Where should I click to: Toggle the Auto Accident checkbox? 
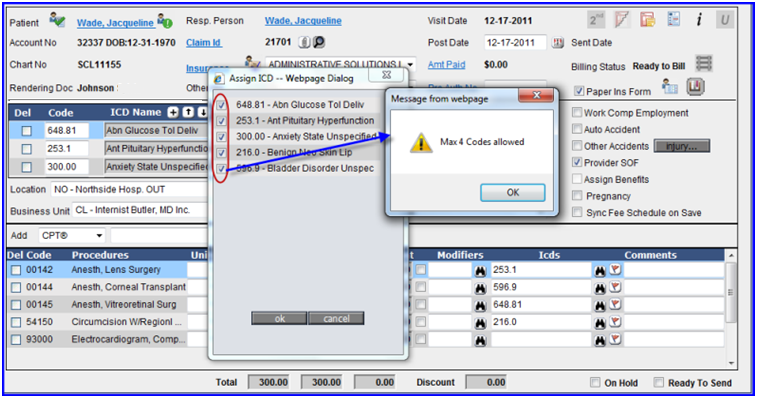pos(577,129)
